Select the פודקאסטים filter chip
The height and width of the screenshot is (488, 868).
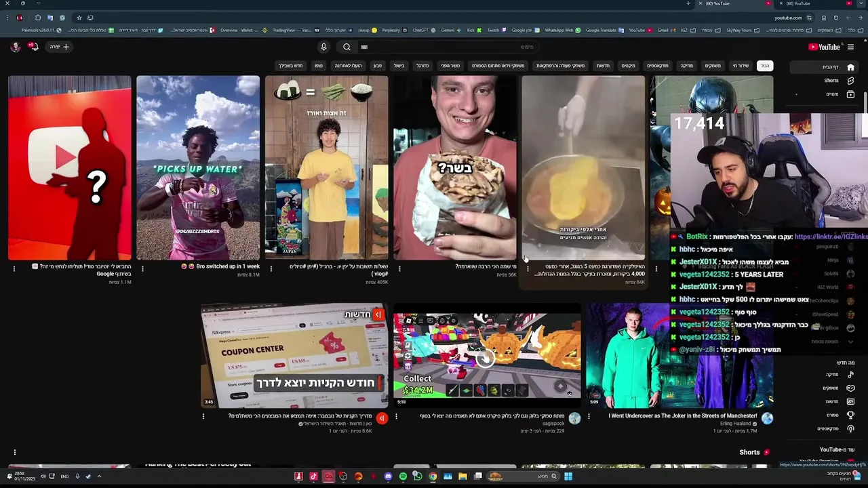pos(657,66)
